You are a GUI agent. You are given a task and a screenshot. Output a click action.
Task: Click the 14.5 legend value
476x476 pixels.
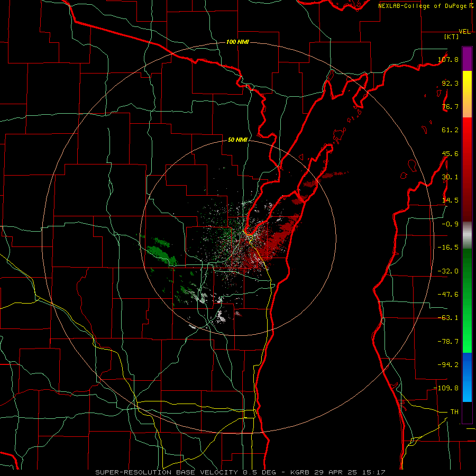tap(450, 200)
